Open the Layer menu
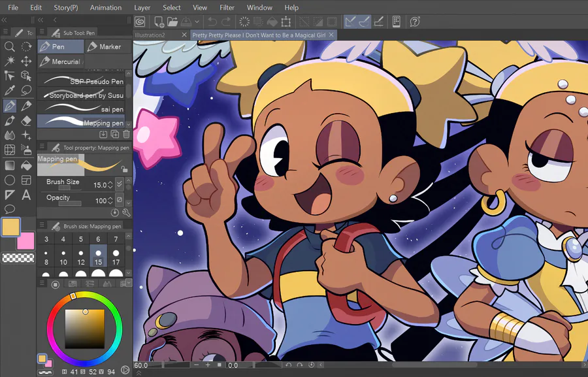 [x=142, y=7]
